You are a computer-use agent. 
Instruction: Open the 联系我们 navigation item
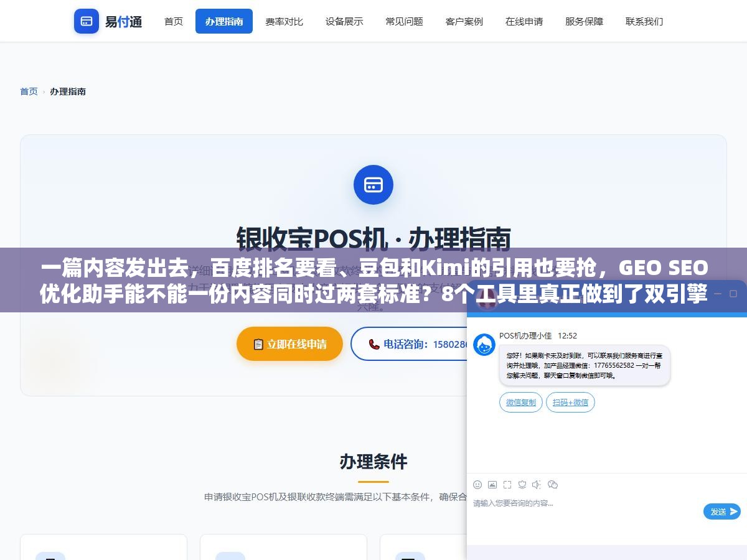tap(644, 21)
